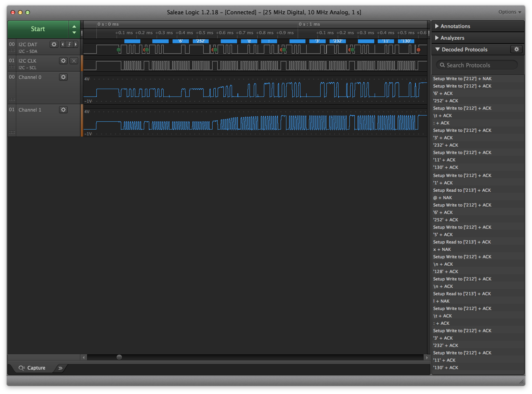Select the '@ + NAK' decoded entry
The image size is (532, 394).
coord(442,197)
